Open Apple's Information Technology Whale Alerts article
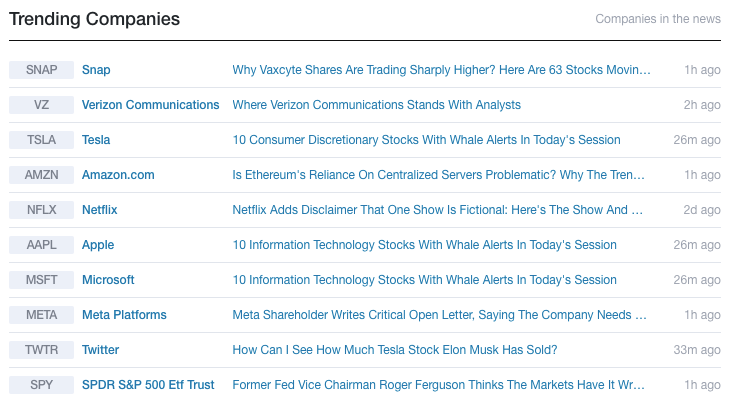The image size is (731, 408). tap(425, 245)
